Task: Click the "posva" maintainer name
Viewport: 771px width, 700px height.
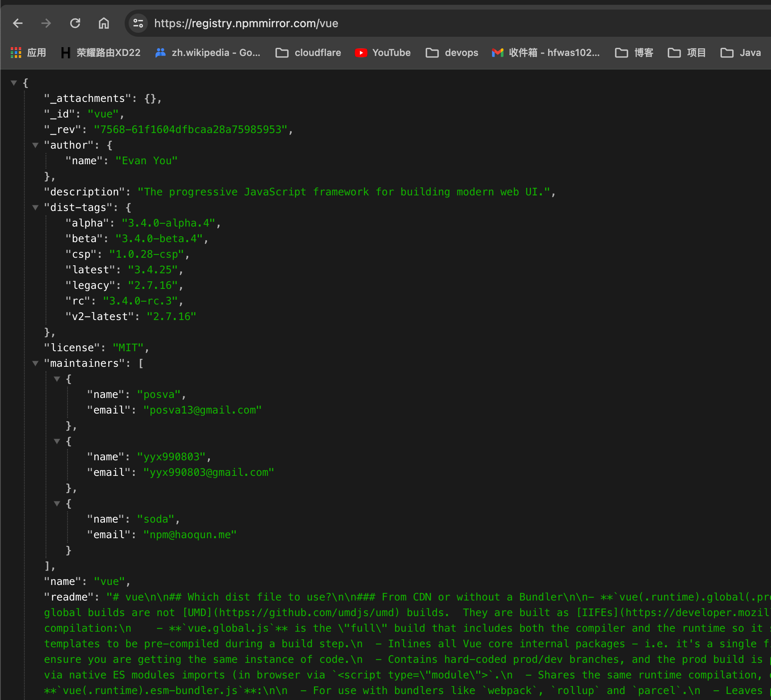Action: coord(159,394)
